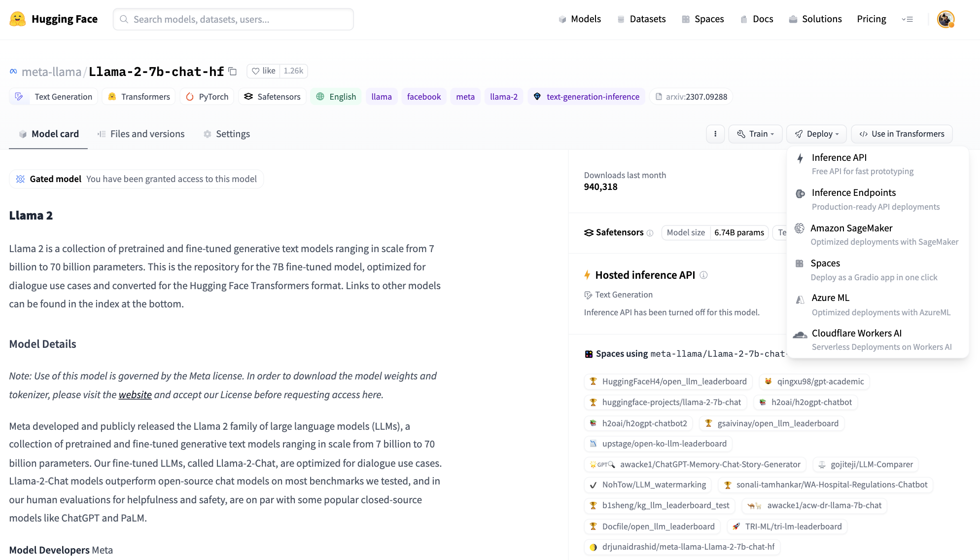Expand the navigation more-menu icon
Image resolution: width=980 pixels, height=560 pixels.
pos(907,19)
